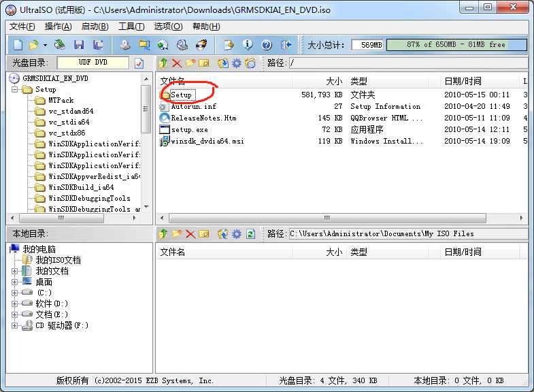This screenshot has width=534, height=392.
Task: Click the UDF DVD media type field
Action: point(93,63)
